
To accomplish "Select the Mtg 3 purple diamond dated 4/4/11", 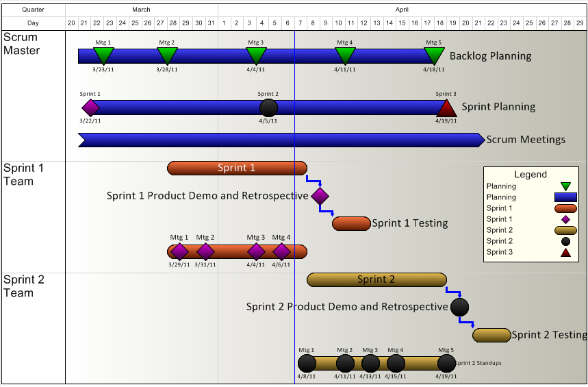I will (256, 251).
